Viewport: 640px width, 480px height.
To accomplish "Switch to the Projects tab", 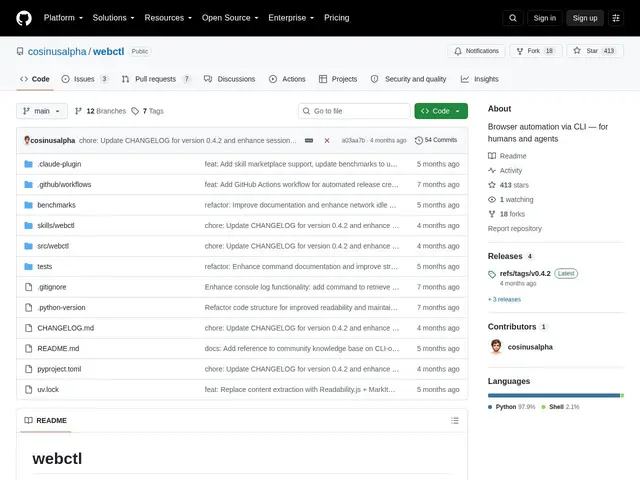I will coord(338,79).
